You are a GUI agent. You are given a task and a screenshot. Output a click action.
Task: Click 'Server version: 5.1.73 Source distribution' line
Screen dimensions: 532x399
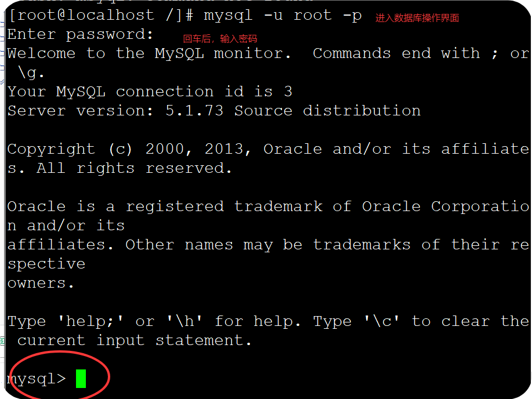pos(214,111)
